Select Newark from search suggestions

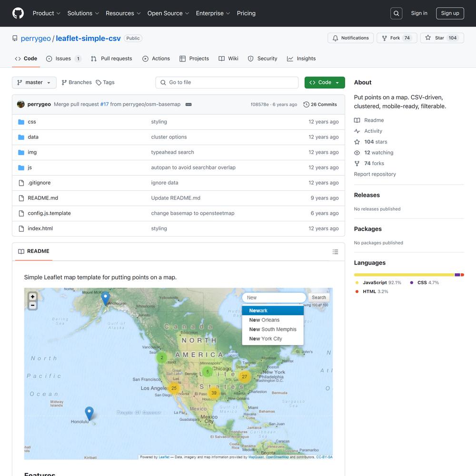pos(273,310)
